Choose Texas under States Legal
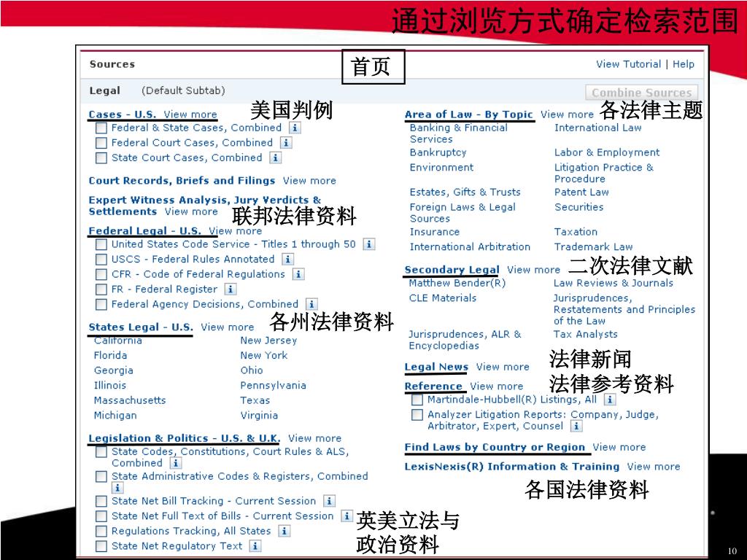The width and height of the screenshot is (747, 560). [x=255, y=400]
